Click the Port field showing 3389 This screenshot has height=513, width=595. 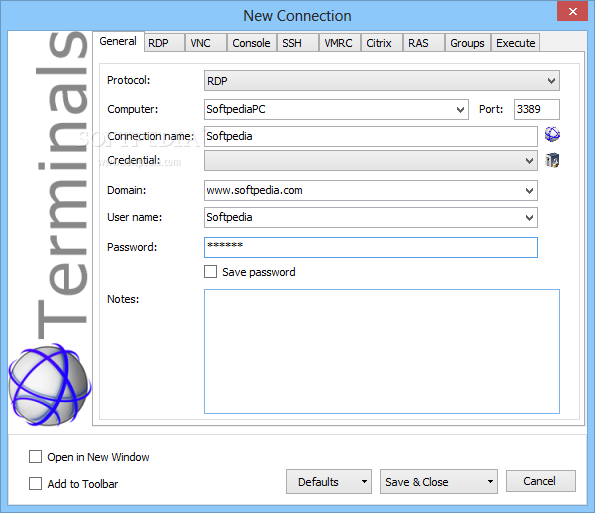coord(537,109)
